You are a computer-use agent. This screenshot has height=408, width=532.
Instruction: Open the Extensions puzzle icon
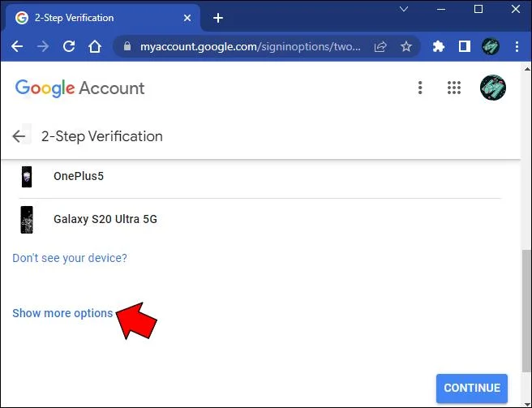pyautogui.click(x=439, y=46)
